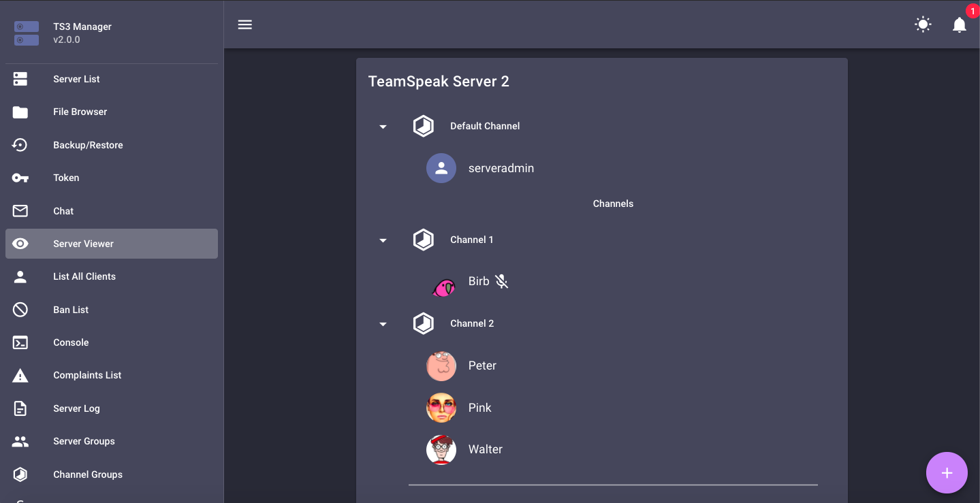980x503 pixels.
Task: Click the Channels spacer label
Action: click(x=613, y=204)
